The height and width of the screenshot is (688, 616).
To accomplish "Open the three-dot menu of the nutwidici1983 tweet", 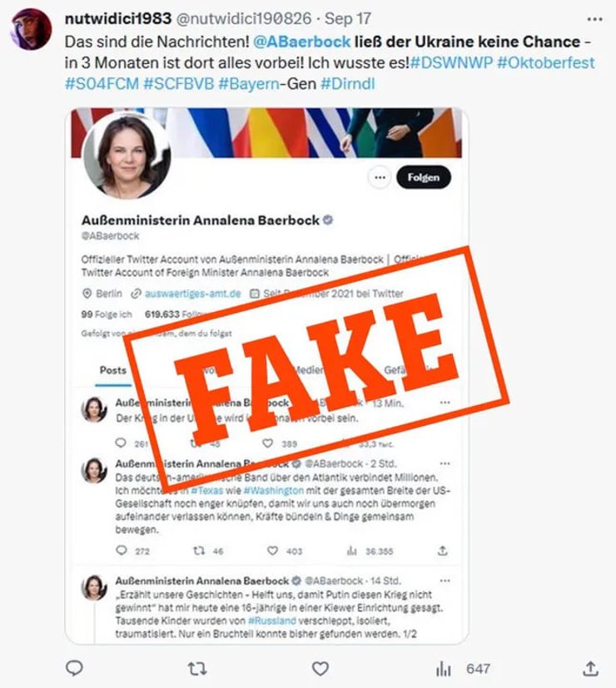I will 594,19.
